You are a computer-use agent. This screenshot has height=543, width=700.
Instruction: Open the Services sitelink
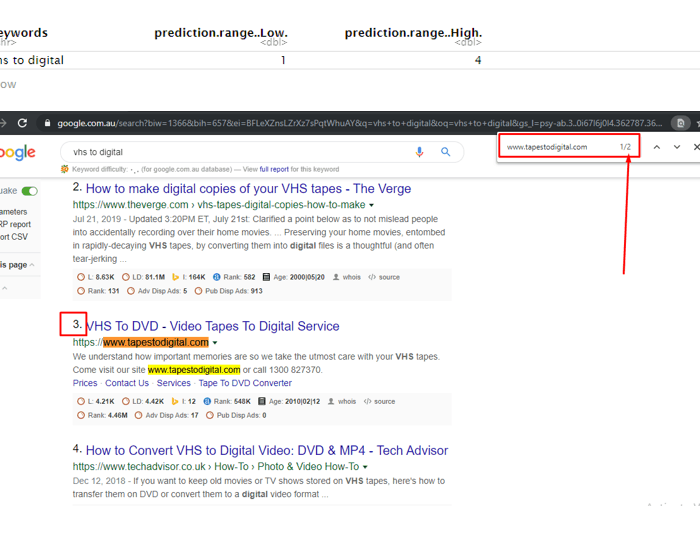pyautogui.click(x=174, y=383)
